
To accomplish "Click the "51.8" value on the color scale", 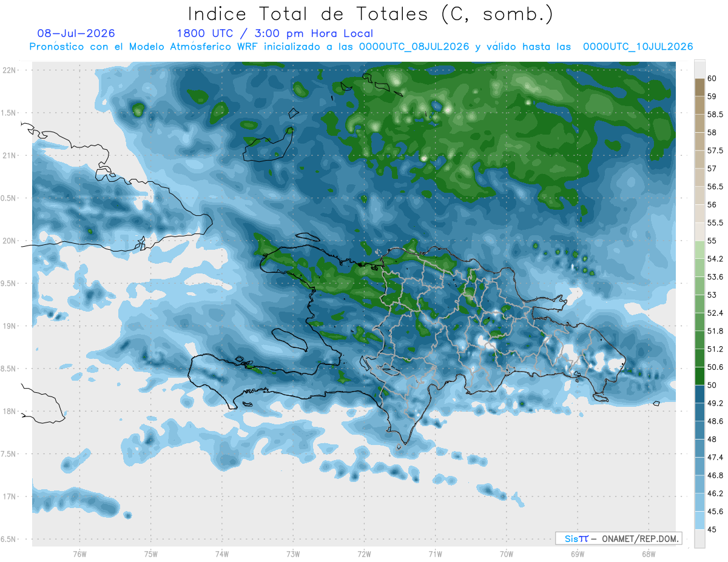I will point(715,331).
